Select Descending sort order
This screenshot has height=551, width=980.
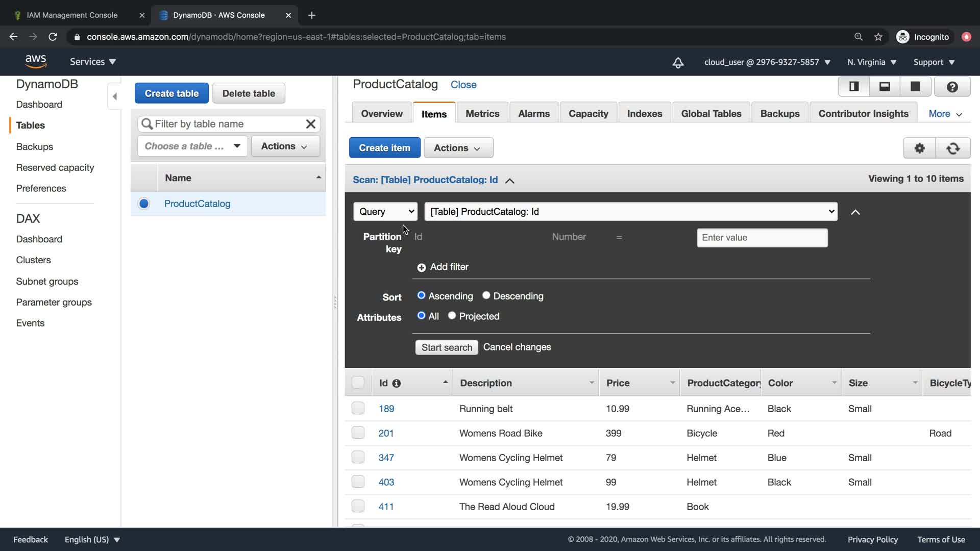tap(486, 295)
